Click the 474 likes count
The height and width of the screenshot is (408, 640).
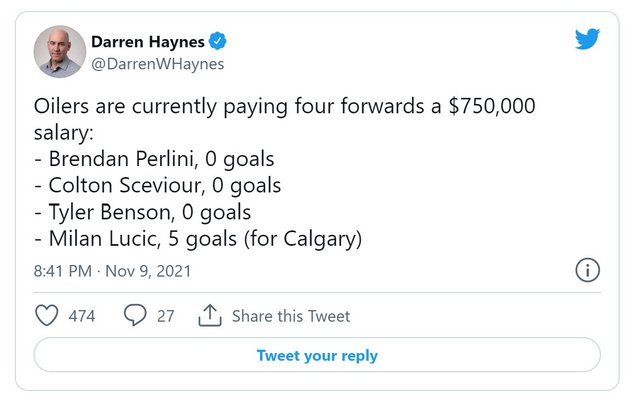point(82,316)
